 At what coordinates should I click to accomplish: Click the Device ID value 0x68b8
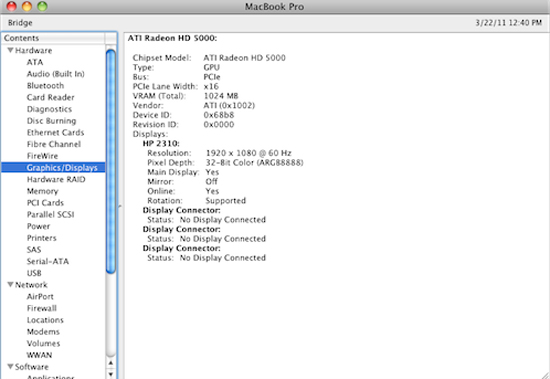click(219, 115)
